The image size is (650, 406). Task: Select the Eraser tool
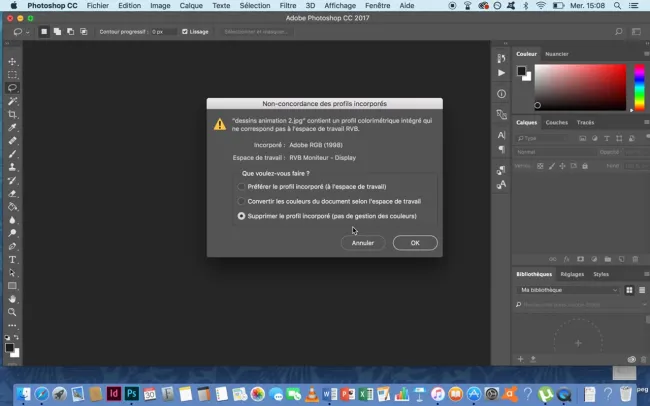12,194
